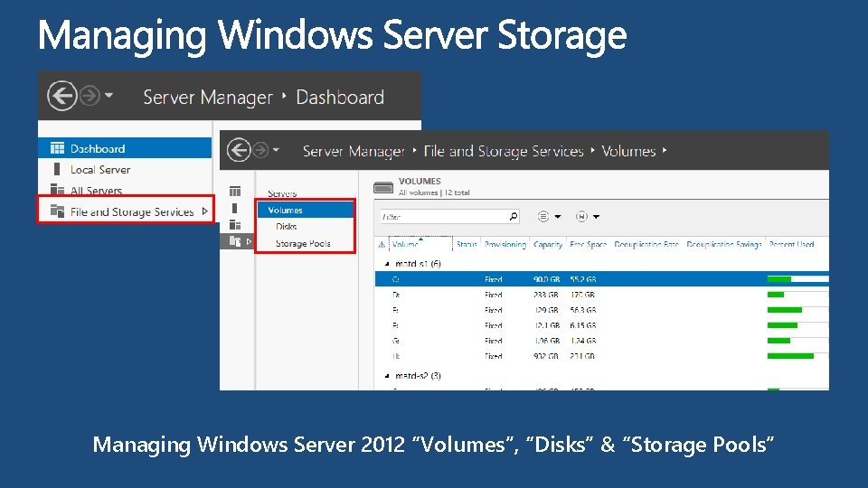Select the volume row with 90.0 GB capacity
868x488 pixels.
point(602,279)
